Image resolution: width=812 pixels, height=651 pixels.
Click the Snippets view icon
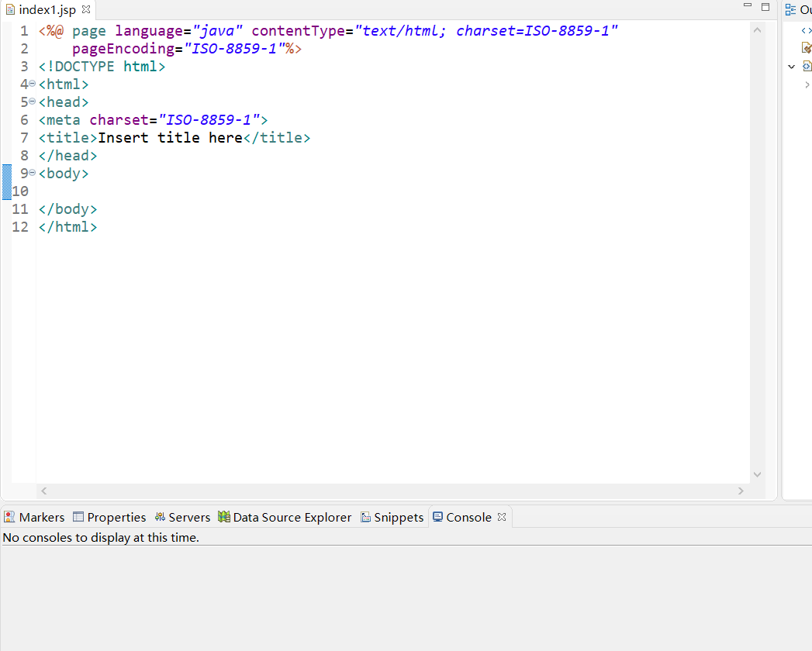point(365,517)
